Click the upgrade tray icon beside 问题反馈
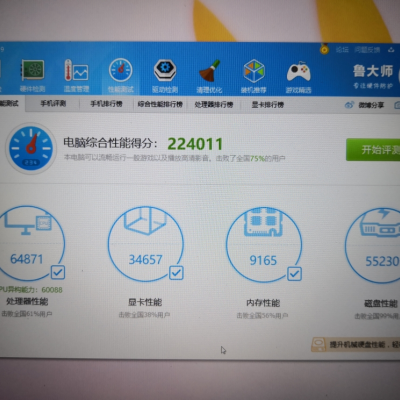 [x=391, y=50]
